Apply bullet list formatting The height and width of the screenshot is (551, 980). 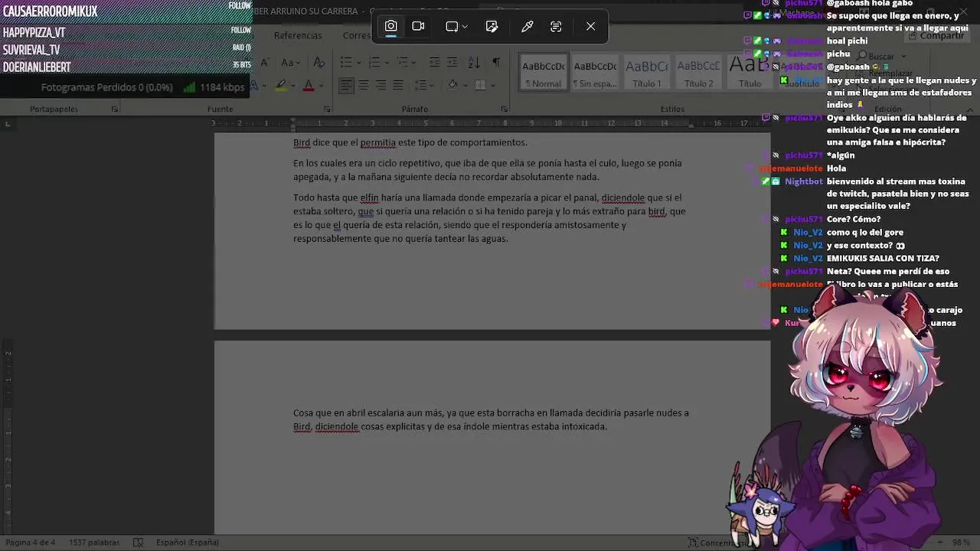click(346, 63)
